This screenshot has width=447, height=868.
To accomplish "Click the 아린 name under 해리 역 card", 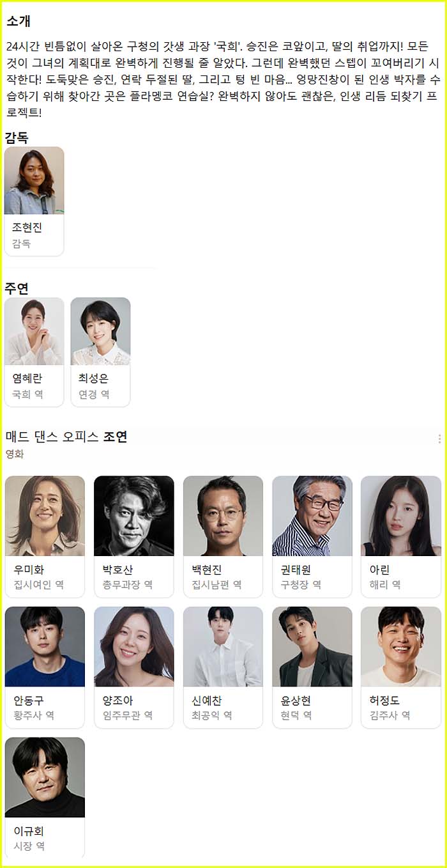I will pyautogui.click(x=379, y=570).
